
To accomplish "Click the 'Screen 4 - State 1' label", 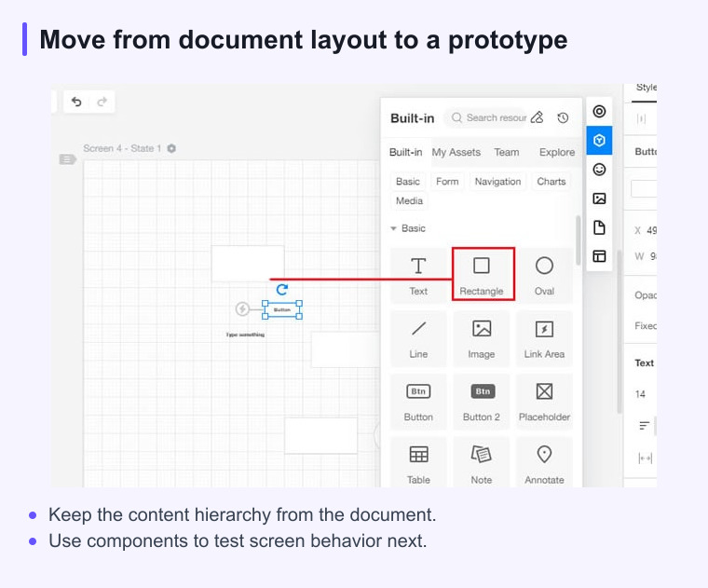I will pyautogui.click(x=122, y=148).
